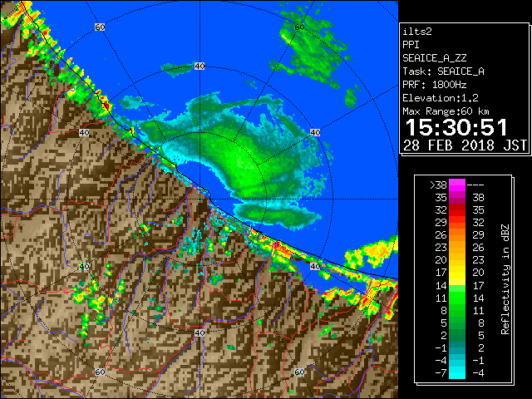The width and height of the screenshot is (532, 399).
Task: Select the date "28 FEB 2018 JST"
Action: tap(465, 145)
